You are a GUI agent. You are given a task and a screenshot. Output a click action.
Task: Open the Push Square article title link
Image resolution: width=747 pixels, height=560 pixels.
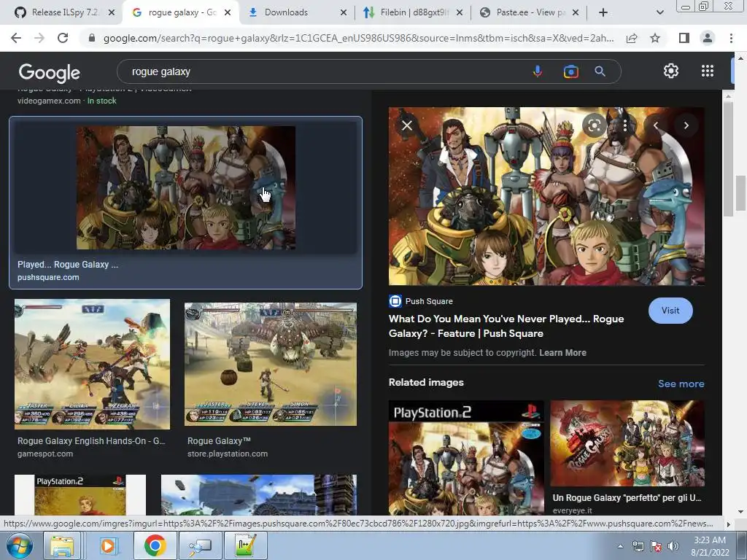(506, 326)
